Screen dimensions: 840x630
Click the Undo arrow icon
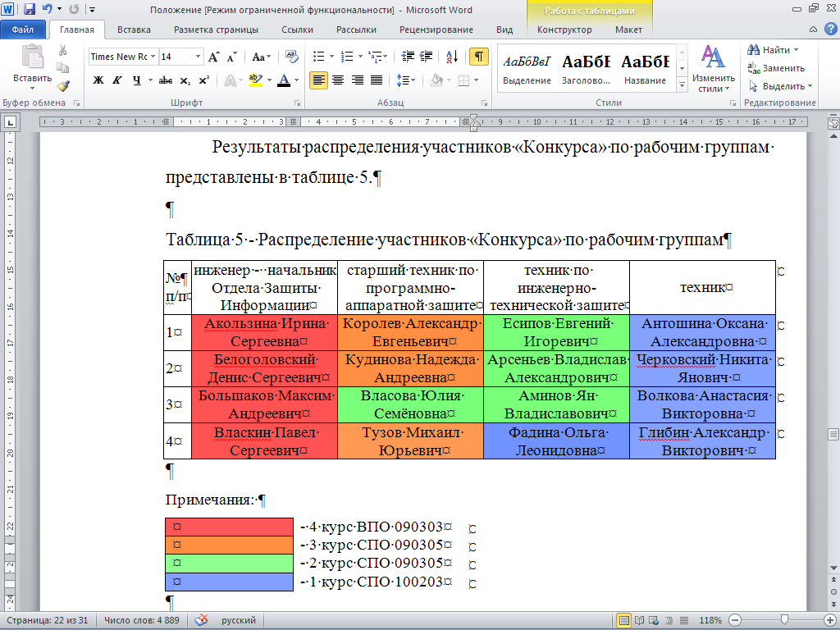[47, 9]
